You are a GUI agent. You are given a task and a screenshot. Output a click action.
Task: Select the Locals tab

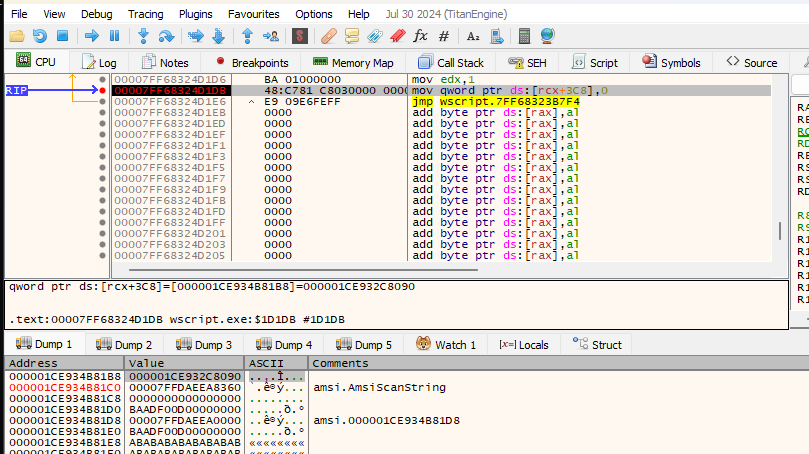[x=523, y=345]
